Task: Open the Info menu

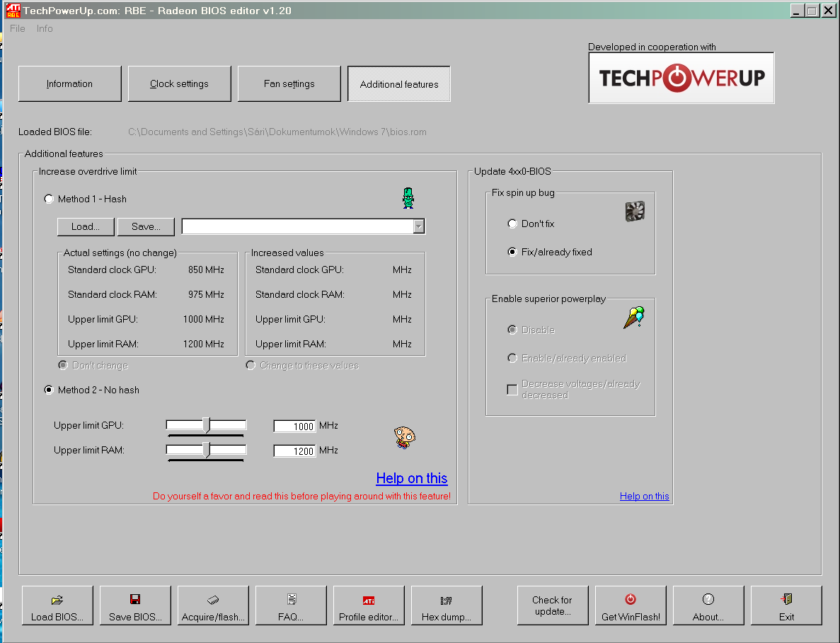Action: coord(45,28)
